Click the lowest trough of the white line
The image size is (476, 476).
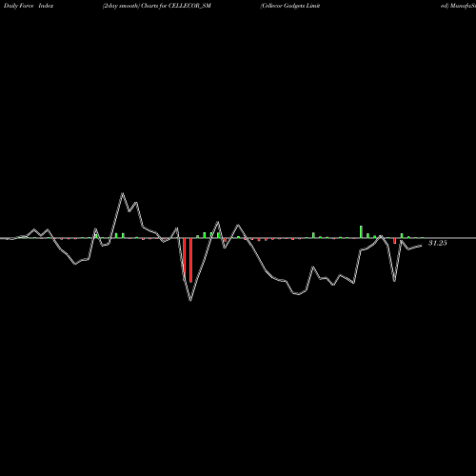(190, 300)
